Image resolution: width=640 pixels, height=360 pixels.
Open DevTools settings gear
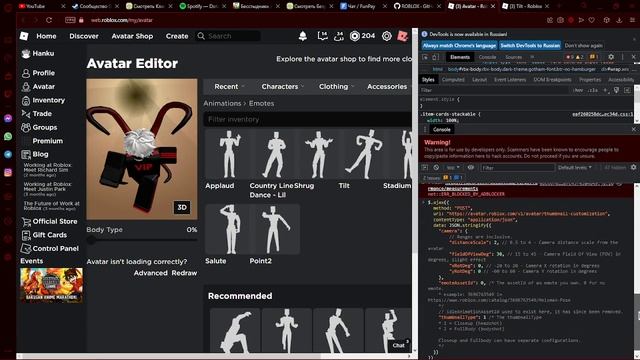click(611, 57)
